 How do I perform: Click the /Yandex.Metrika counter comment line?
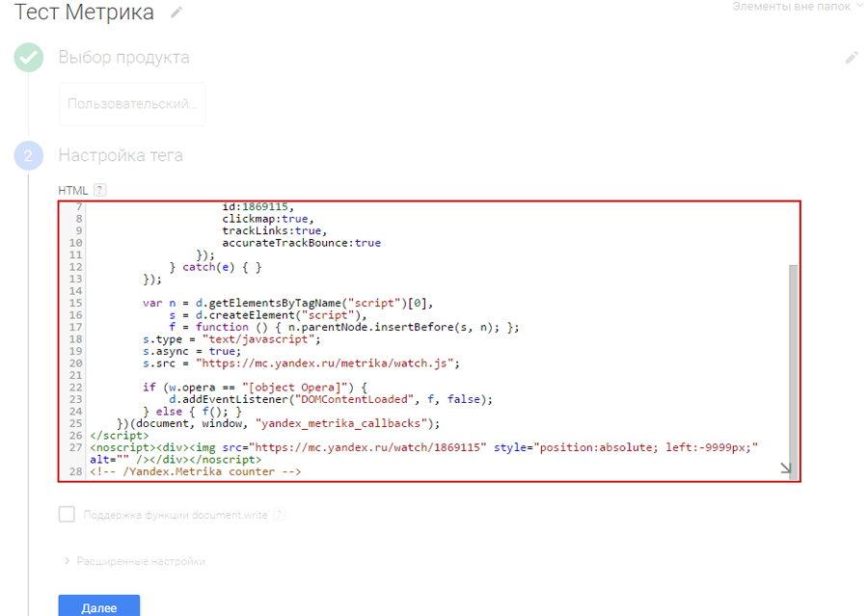tap(196, 471)
